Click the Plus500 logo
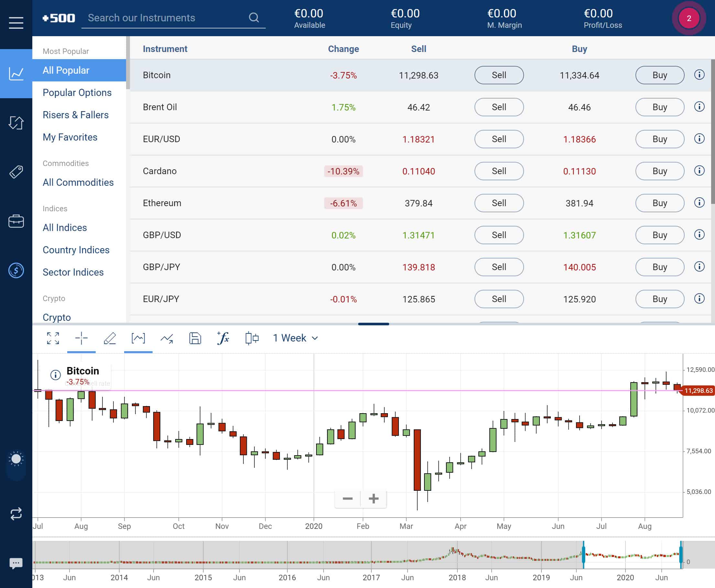Image resolution: width=715 pixels, height=588 pixels. (59, 18)
